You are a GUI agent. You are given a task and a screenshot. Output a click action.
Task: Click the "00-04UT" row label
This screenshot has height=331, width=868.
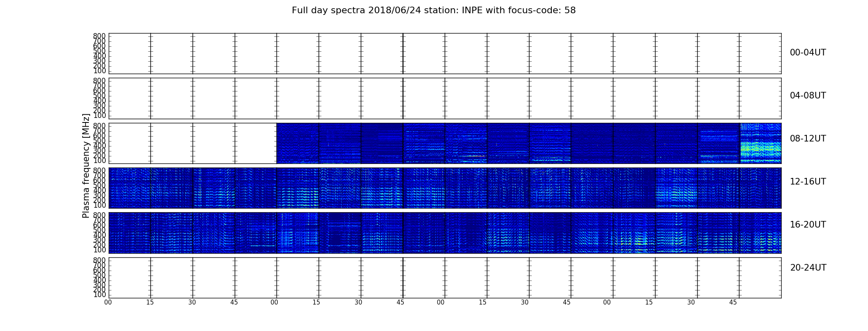(808, 53)
